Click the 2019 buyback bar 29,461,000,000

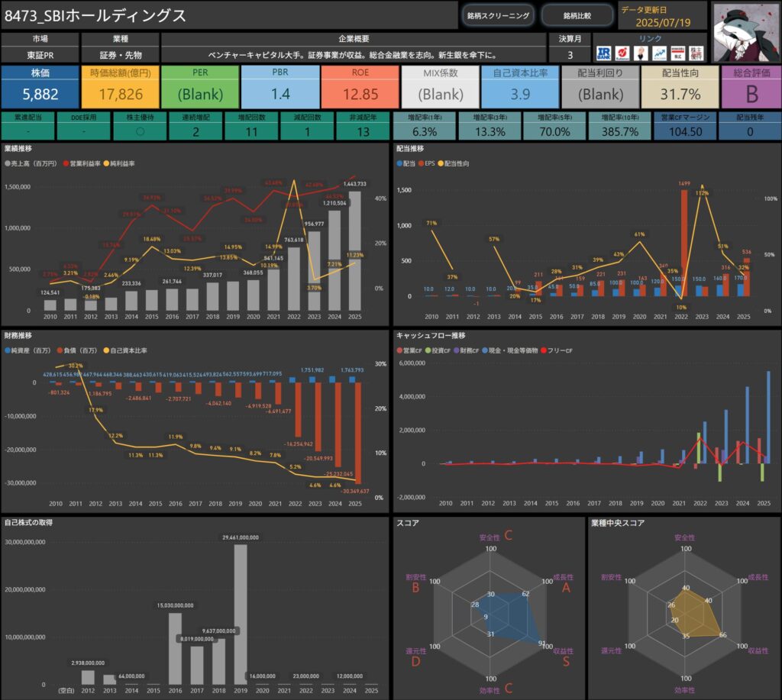click(x=241, y=615)
